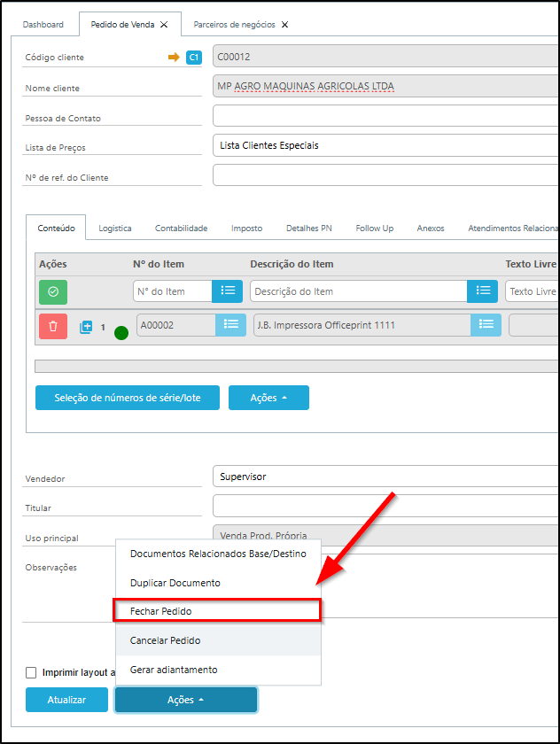The width and height of the screenshot is (560, 744).
Task: Click list icon next to A00002 item code
Action: (230, 325)
